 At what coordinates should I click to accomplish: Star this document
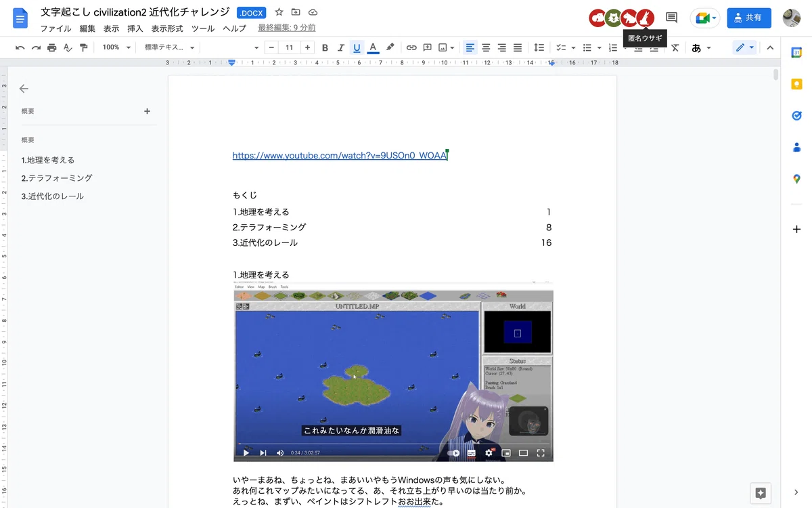click(279, 13)
